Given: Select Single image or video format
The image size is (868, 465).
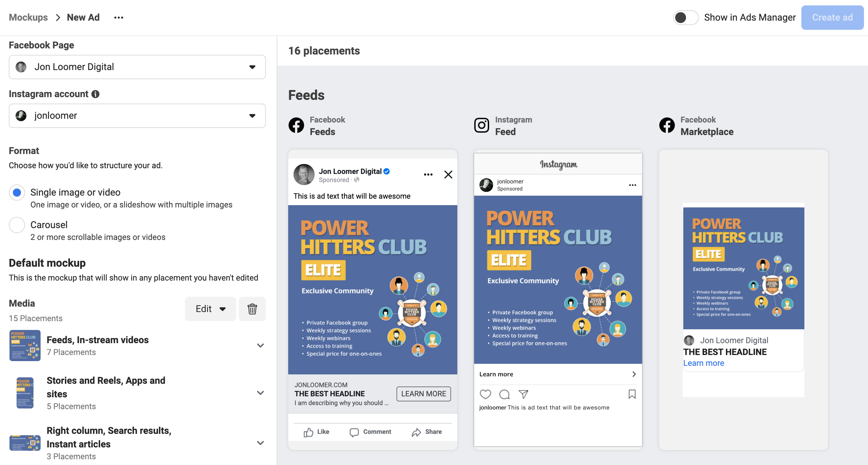Looking at the screenshot, I should 17,193.
